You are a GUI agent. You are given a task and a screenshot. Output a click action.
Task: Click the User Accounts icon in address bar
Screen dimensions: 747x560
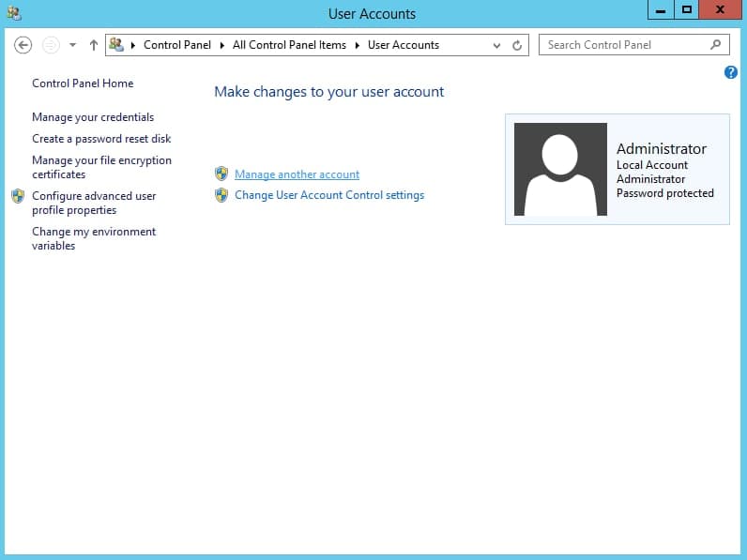[116, 45]
